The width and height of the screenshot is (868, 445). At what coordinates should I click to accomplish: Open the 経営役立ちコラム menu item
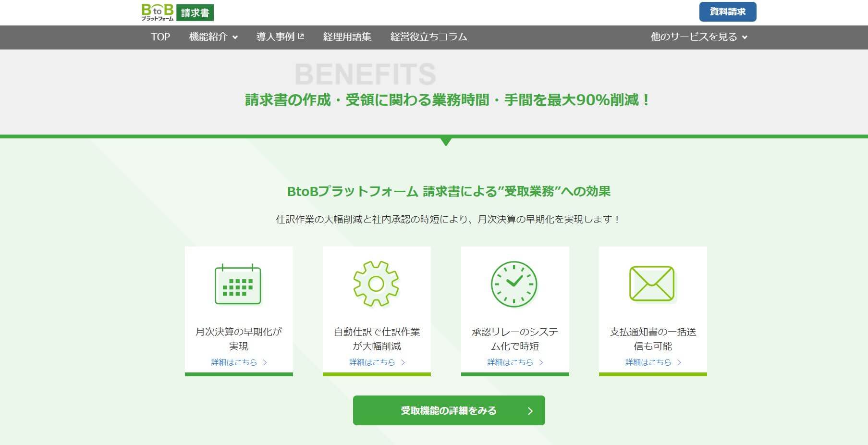429,37
